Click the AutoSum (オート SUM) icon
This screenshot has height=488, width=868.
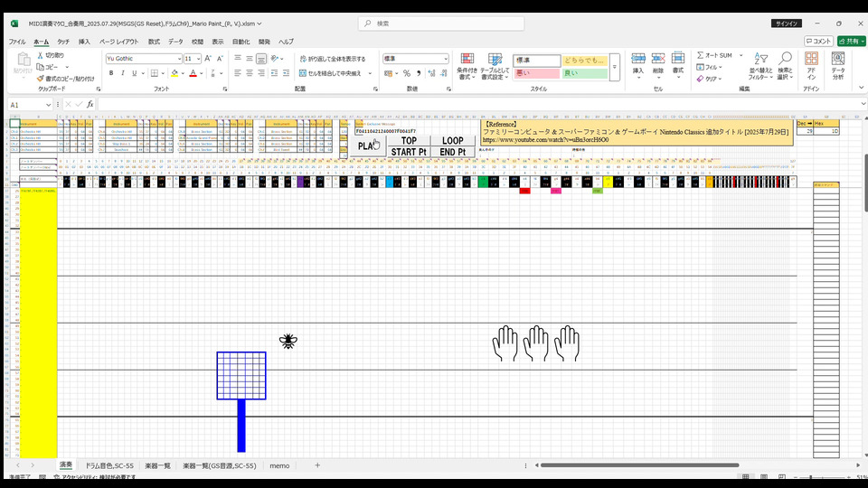click(699, 55)
